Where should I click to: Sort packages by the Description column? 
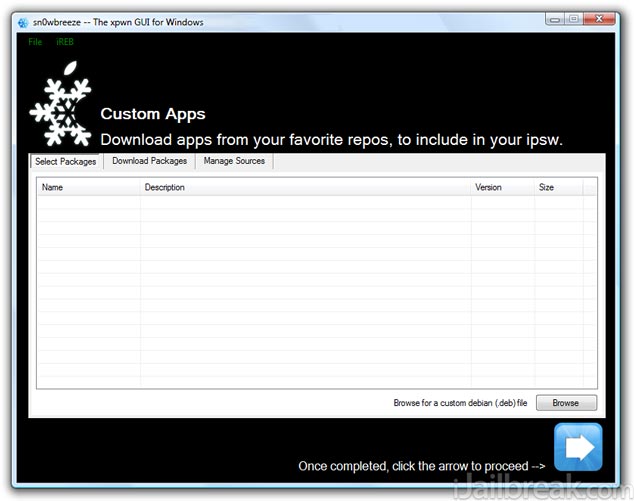[x=306, y=187]
